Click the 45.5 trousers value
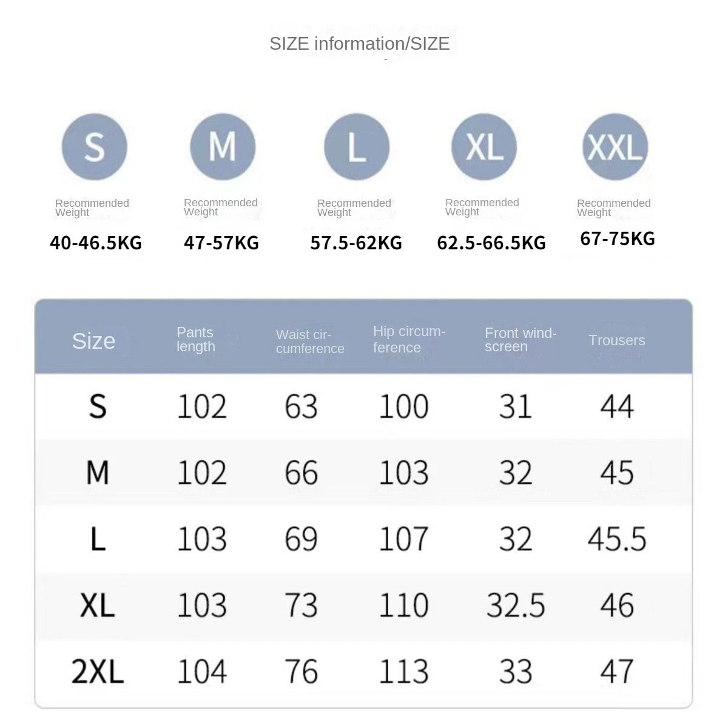728x728 pixels. [x=616, y=539]
